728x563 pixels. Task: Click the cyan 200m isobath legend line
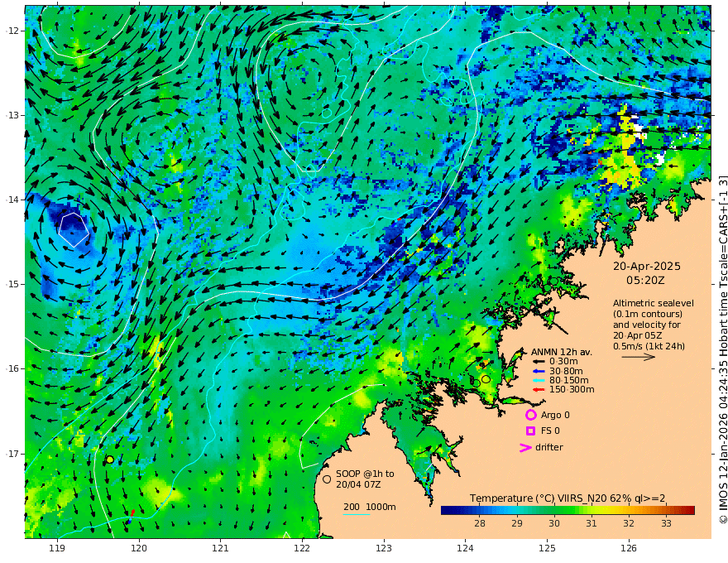pyautogui.click(x=357, y=514)
